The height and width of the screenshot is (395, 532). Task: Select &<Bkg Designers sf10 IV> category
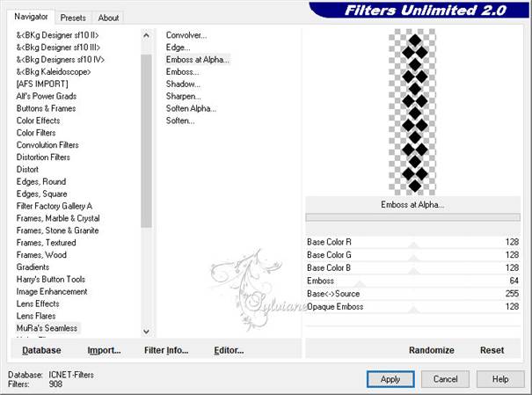(x=61, y=60)
